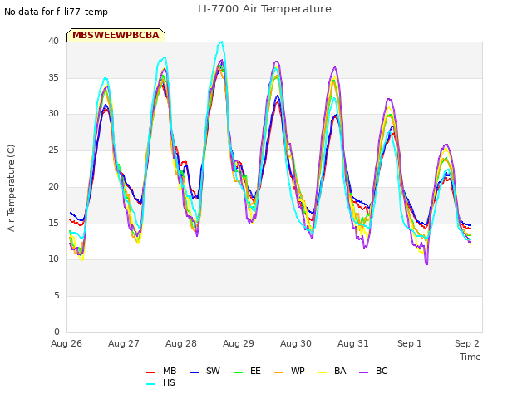The height and width of the screenshot is (399, 532).
Task: Click the MBSWEEWPBCBA annotation label
Action: (116, 35)
